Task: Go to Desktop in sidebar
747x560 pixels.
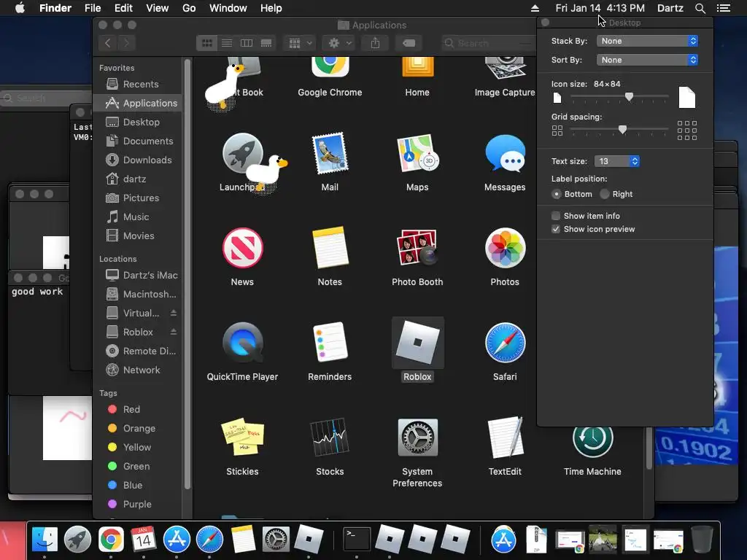Action: click(x=138, y=122)
